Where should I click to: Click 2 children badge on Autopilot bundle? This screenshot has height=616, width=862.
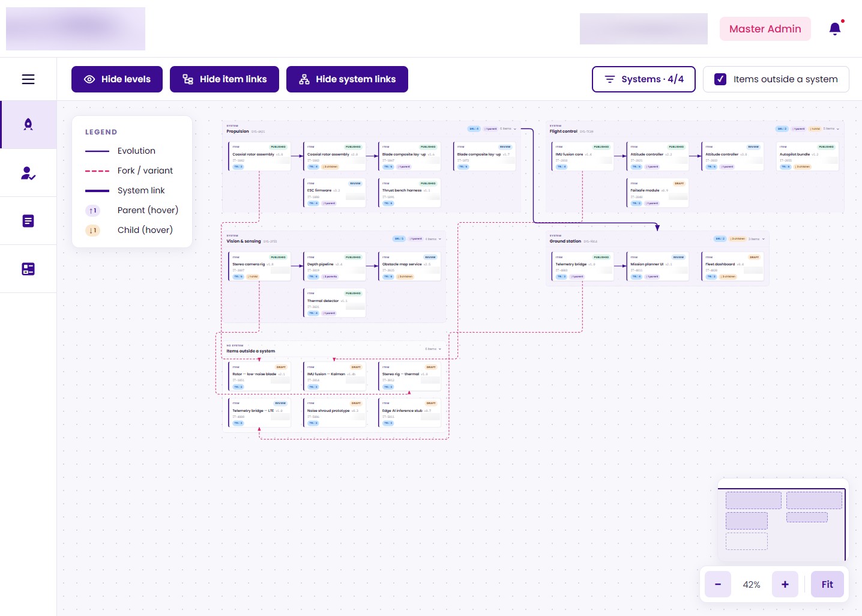(803, 167)
